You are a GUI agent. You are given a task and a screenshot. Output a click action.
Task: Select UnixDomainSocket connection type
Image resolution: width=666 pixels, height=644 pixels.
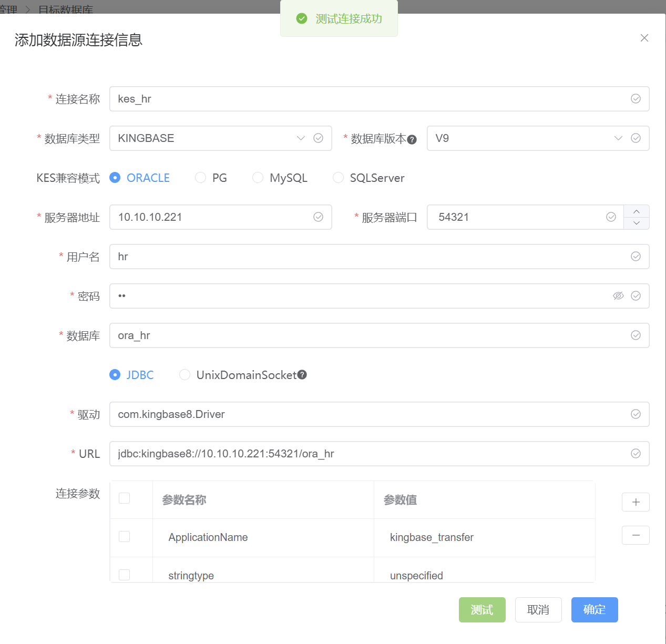pyautogui.click(x=238, y=375)
